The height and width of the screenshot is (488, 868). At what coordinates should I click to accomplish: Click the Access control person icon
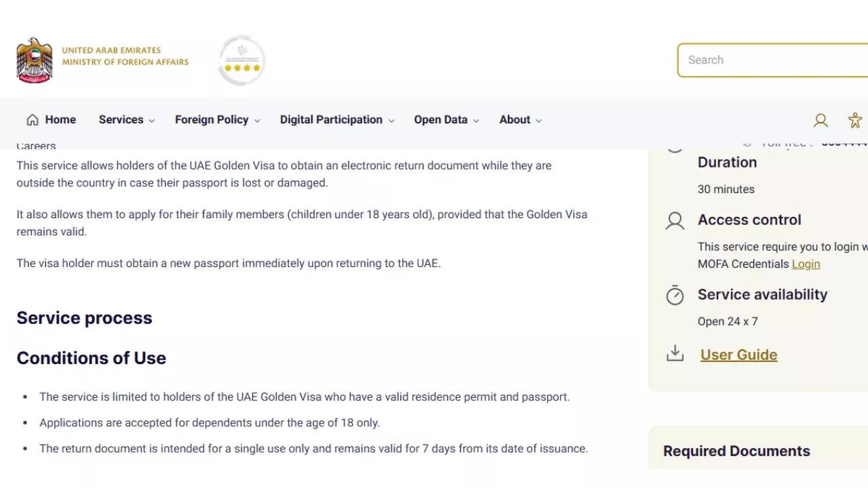pyautogui.click(x=675, y=221)
